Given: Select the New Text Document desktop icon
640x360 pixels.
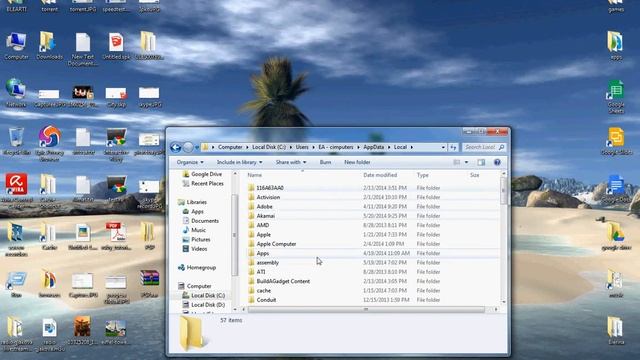Looking at the screenshot, I should [x=83, y=49].
